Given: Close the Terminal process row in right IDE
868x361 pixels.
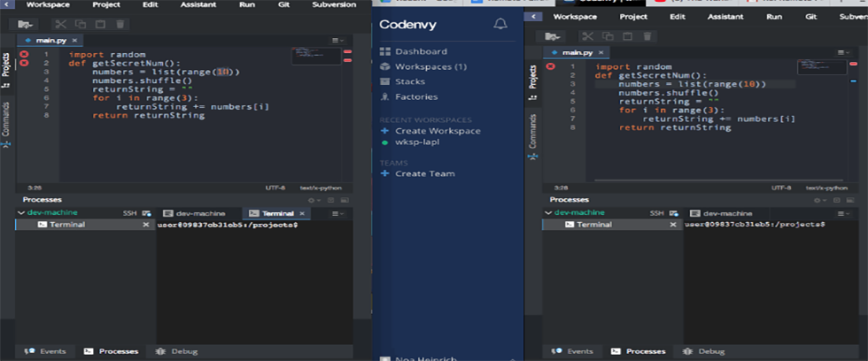Looking at the screenshot, I should click(673, 225).
